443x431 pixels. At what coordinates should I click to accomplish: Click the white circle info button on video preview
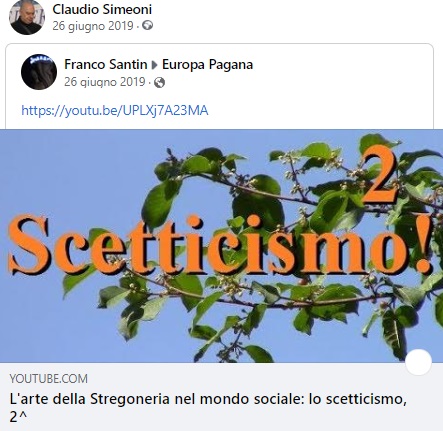(418, 362)
